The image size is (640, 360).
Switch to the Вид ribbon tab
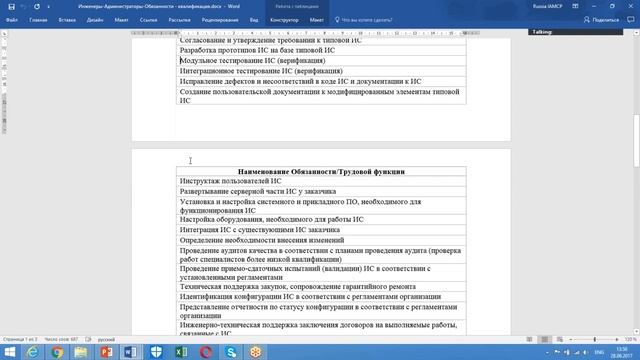(x=254, y=20)
